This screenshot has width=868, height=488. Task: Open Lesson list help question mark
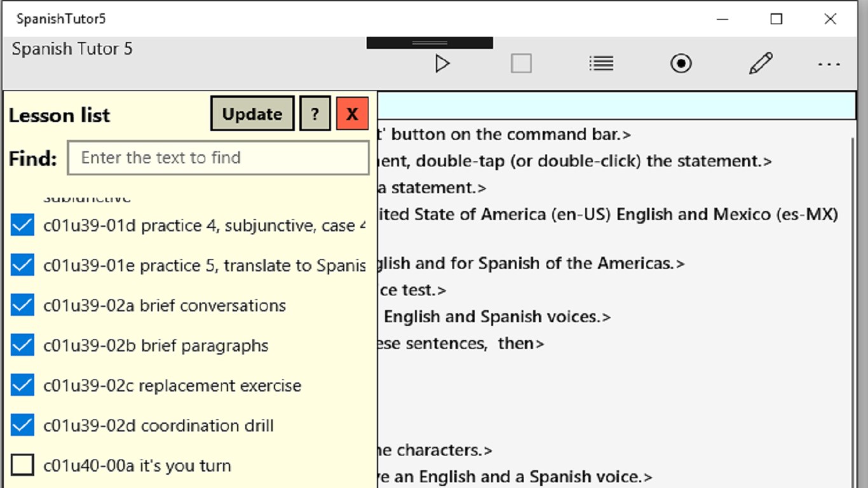click(315, 114)
